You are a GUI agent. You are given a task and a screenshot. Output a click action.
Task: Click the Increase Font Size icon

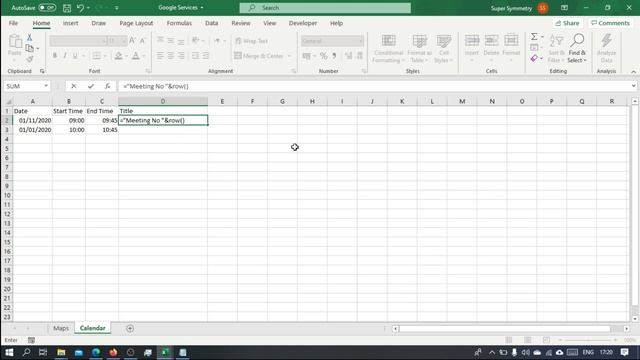click(132, 40)
